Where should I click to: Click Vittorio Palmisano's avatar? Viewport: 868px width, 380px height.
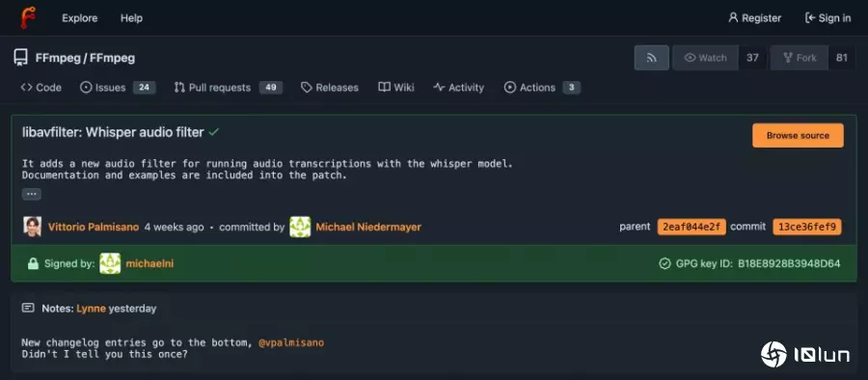pyautogui.click(x=32, y=227)
